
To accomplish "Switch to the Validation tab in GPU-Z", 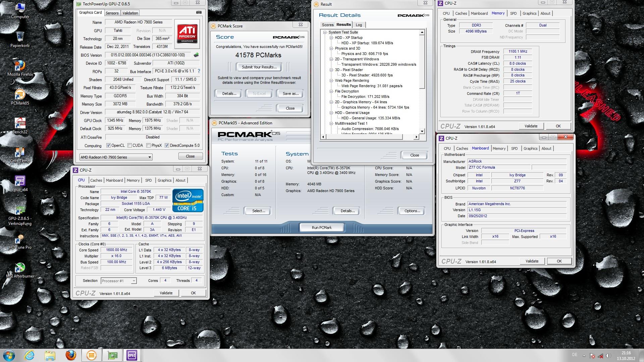I will pos(130,13).
